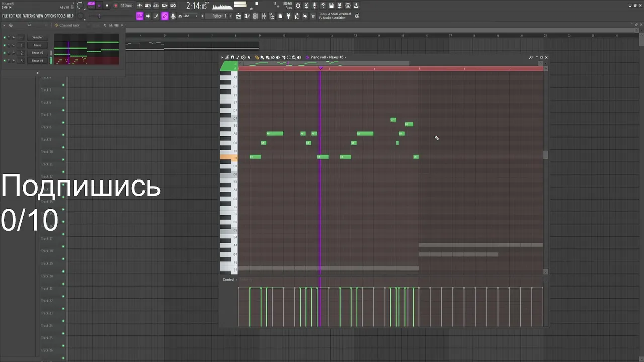Screen dimensions: 644x362
Task: Open the EDIT menu
Action: coord(12,16)
